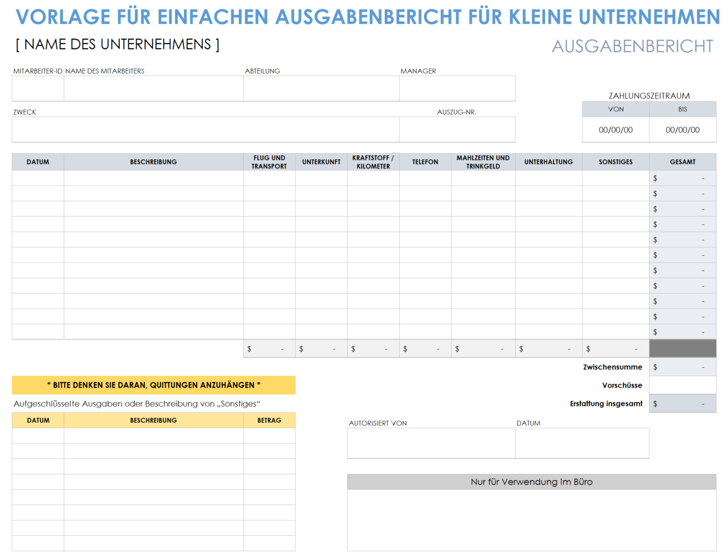Click the SONSTIGES column total cell
Screen dimensions: 728x560
coord(615,349)
